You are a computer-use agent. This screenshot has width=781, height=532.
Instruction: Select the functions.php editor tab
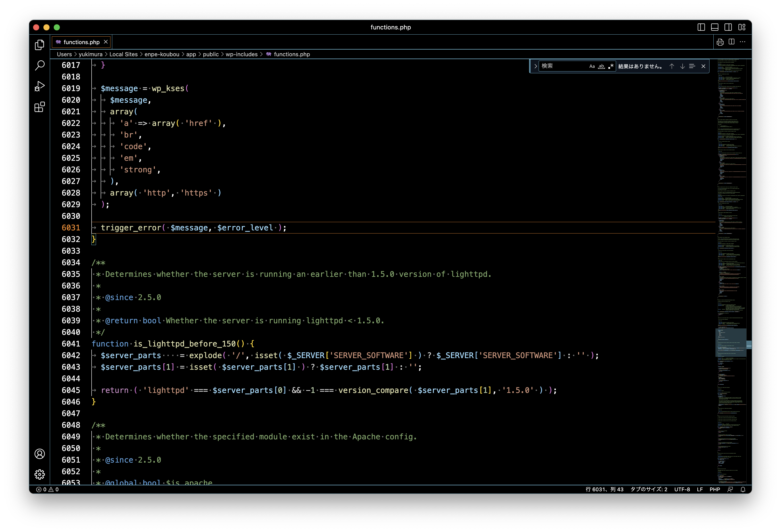pos(81,42)
